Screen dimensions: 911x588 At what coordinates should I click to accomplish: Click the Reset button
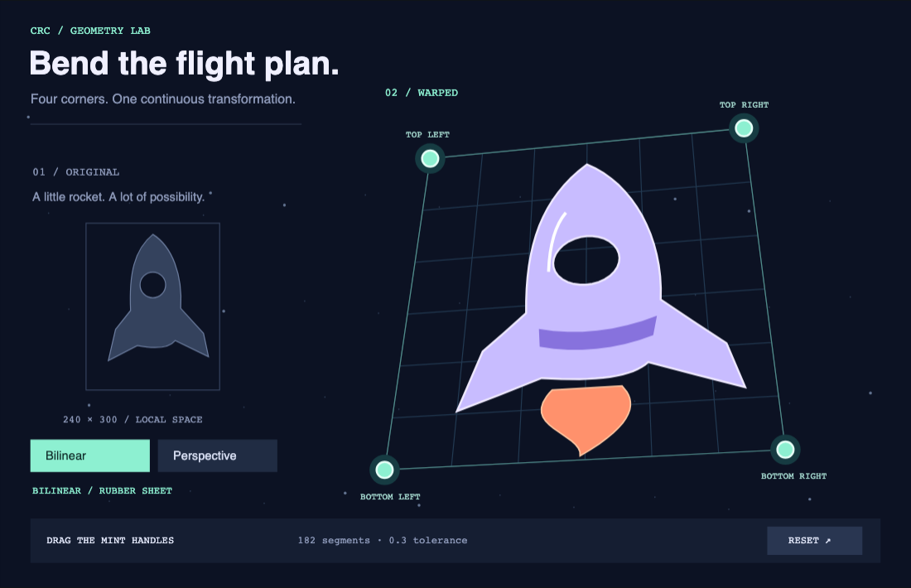pos(815,541)
